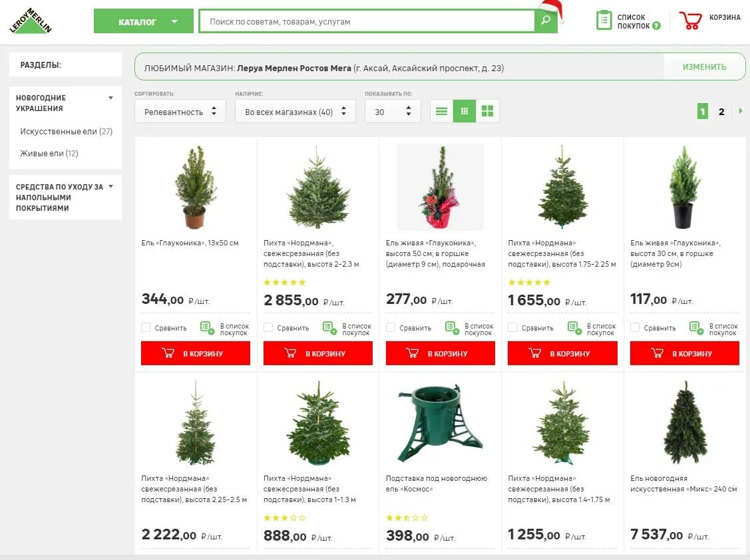Click the search input field
This screenshot has height=560, width=750.
pos(367,21)
